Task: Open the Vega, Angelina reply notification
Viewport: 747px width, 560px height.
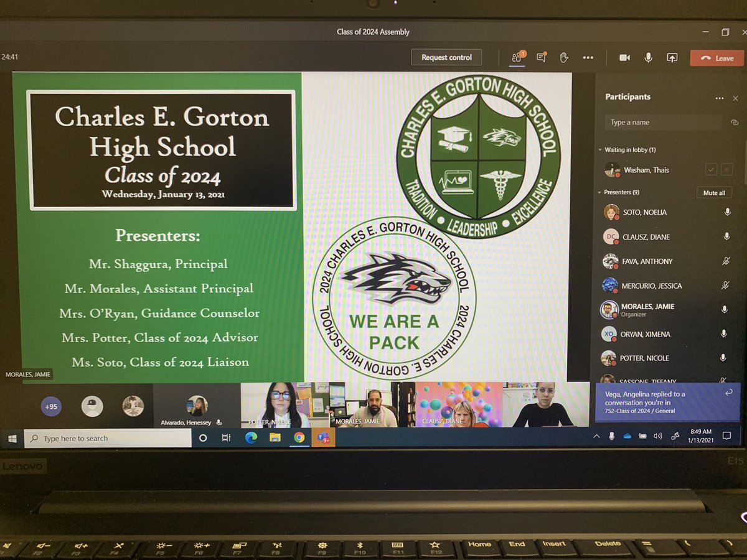Action: (x=667, y=402)
